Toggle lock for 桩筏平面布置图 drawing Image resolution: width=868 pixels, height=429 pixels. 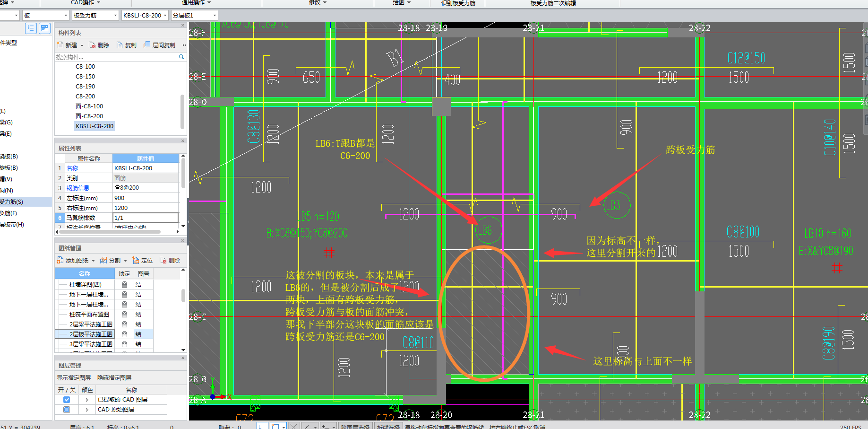pos(124,314)
